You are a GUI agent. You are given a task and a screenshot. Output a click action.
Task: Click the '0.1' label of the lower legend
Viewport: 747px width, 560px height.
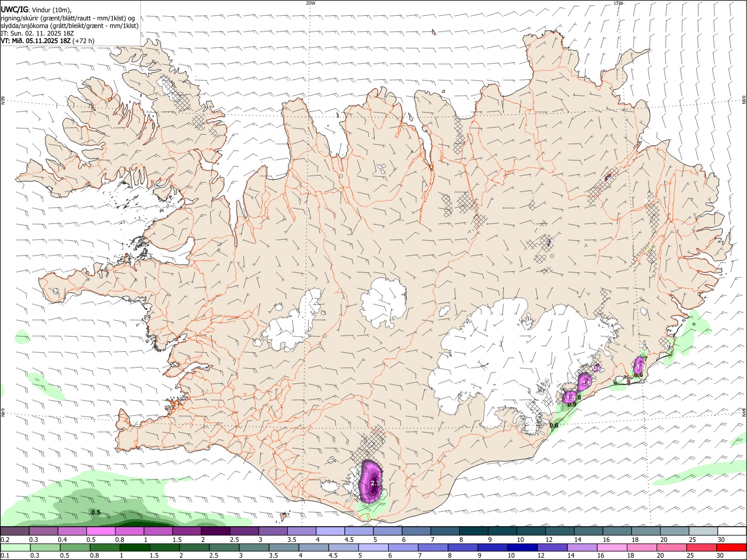[5, 555]
